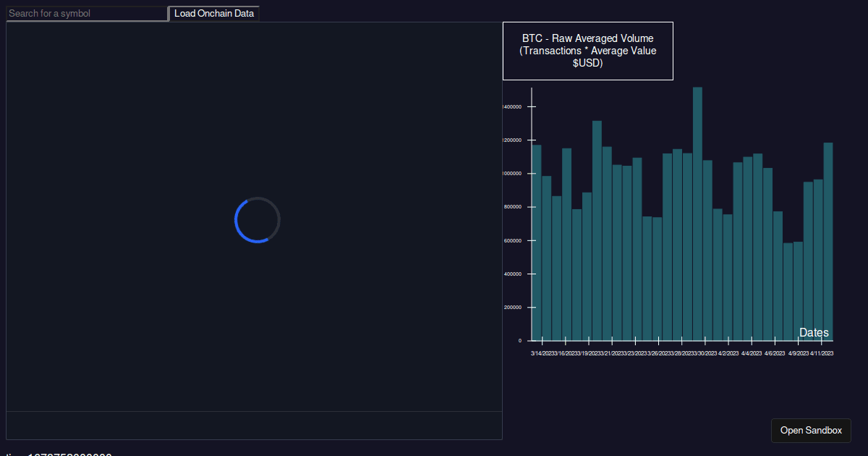
Task: Select the 4/11/2023 date label
Action: click(822, 353)
